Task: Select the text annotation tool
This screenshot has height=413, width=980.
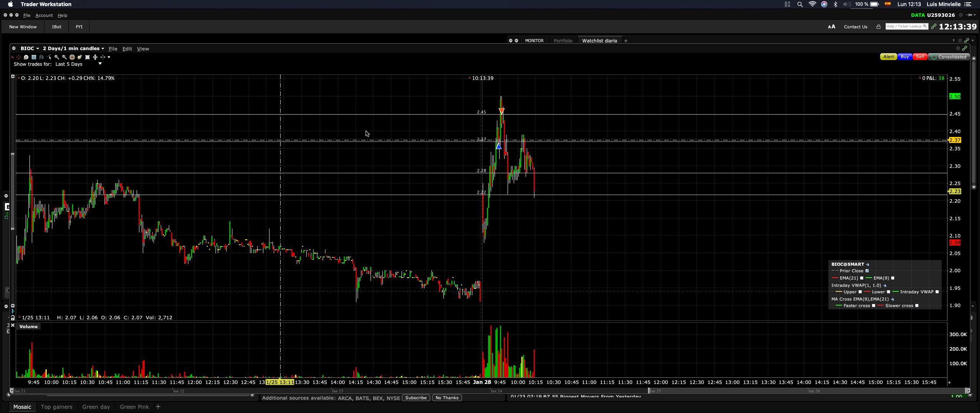Action: pos(34,57)
